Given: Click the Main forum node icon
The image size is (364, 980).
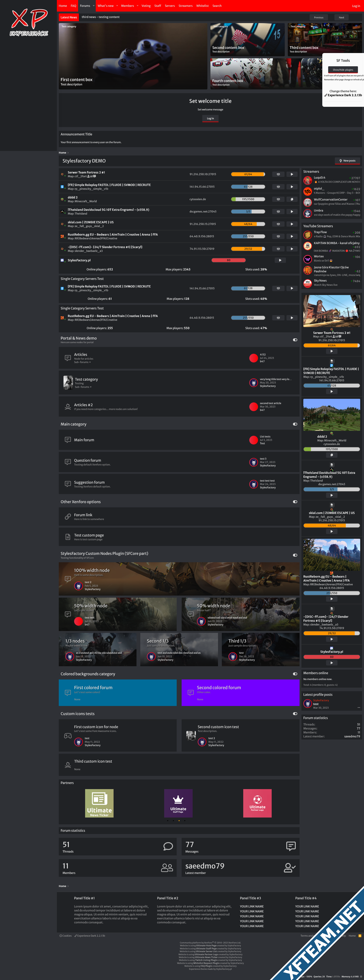Looking at the screenshot, I should (x=68, y=440).
